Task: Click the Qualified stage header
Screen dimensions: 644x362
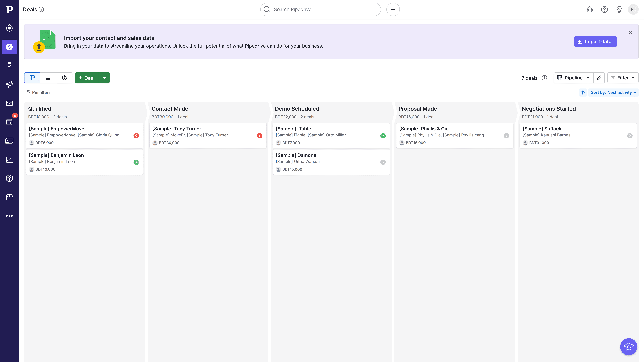Action: pyautogui.click(x=40, y=109)
